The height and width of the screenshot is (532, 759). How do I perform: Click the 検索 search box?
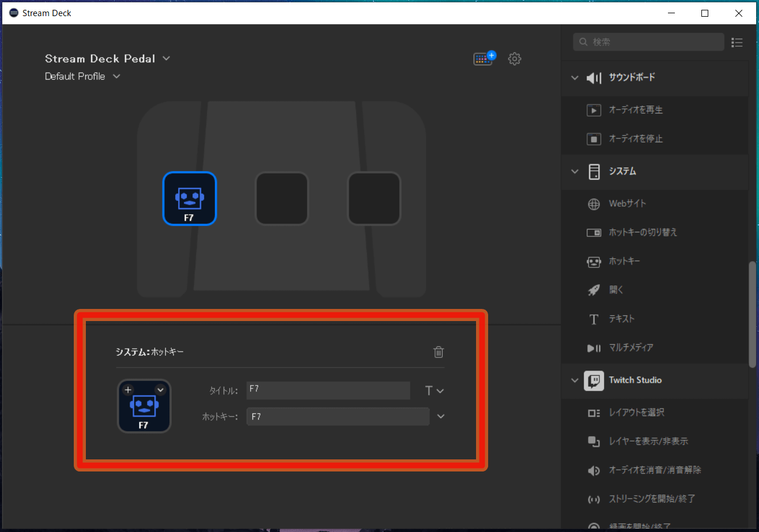(648, 42)
